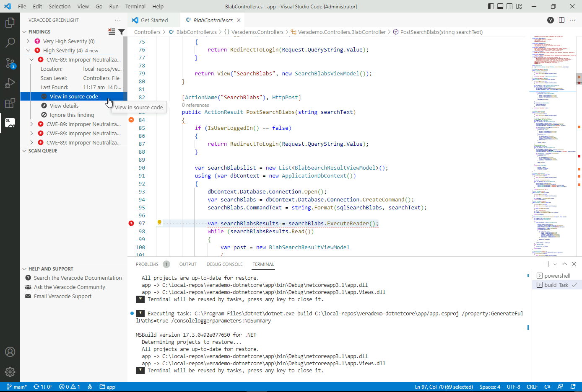
Task: Expand the second CWE-89 finding
Action: (x=31, y=124)
